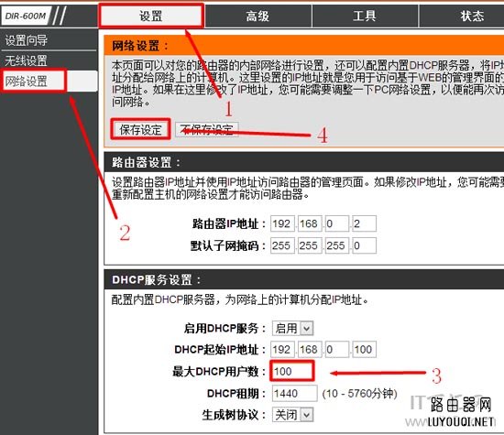Screen dimensions: 504x435
Task: Click the first octet of 路由器IP地址
Action: click(282, 223)
